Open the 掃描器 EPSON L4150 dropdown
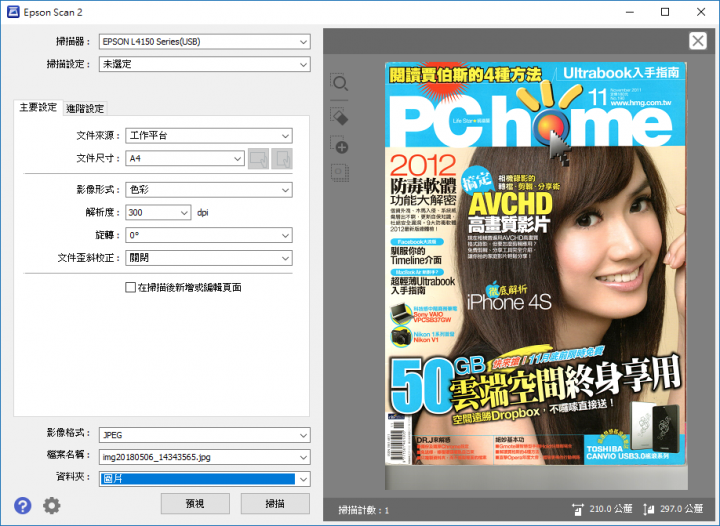 coord(204,42)
